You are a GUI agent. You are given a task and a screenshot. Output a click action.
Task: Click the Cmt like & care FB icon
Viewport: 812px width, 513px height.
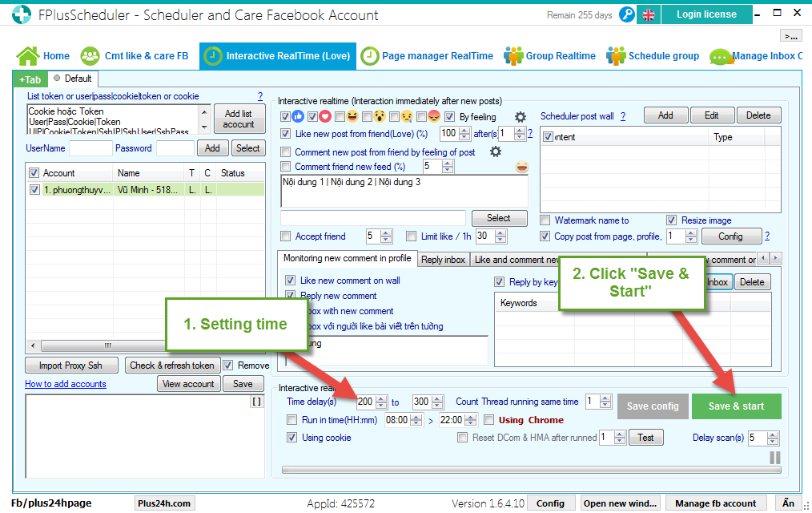[x=90, y=56]
